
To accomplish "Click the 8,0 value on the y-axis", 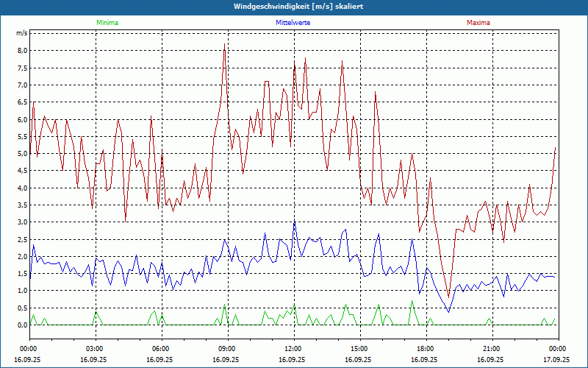I will pos(23,50).
